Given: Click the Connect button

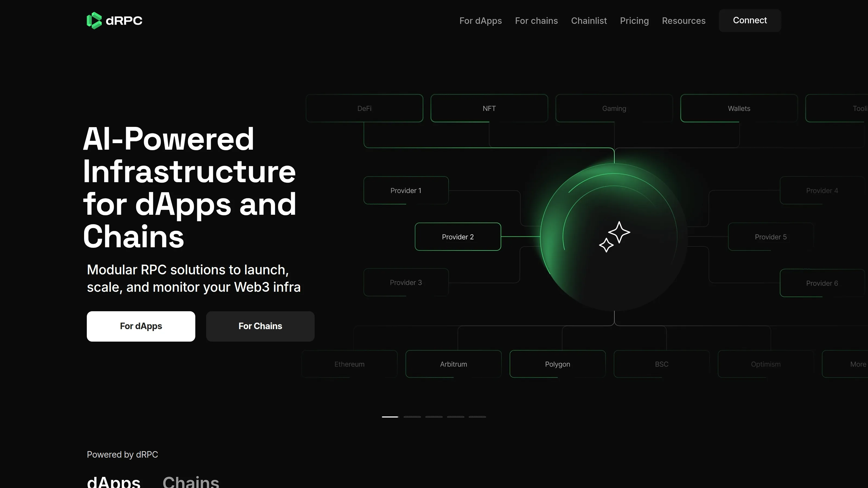Looking at the screenshot, I should (x=750, y=21).
